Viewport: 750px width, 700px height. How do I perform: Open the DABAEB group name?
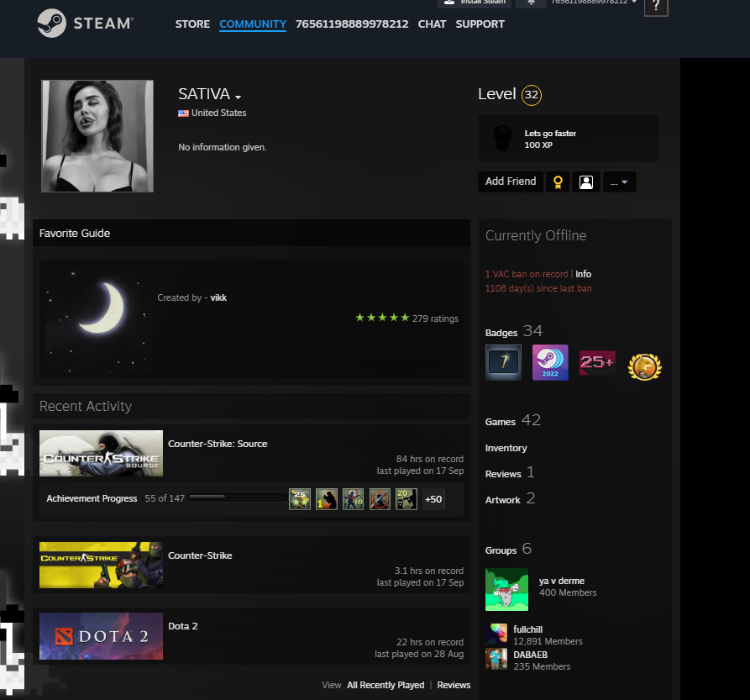click(531, 655)
